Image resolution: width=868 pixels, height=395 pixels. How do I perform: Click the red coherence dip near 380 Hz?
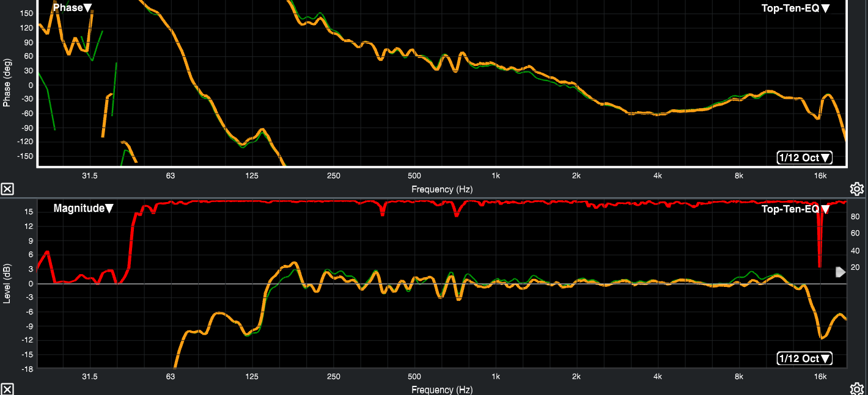click(x=383, y=212)
